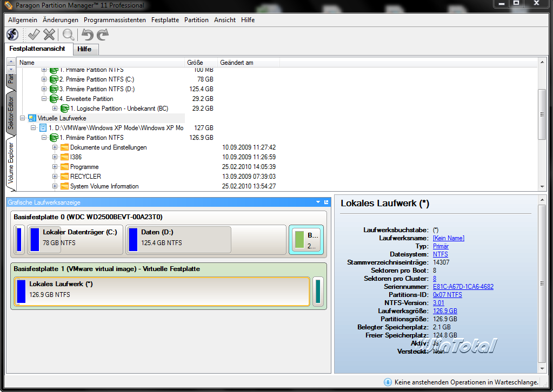
Task: Collapse 4. Erweiterte Partition node
Action: [x=44, y=99]
